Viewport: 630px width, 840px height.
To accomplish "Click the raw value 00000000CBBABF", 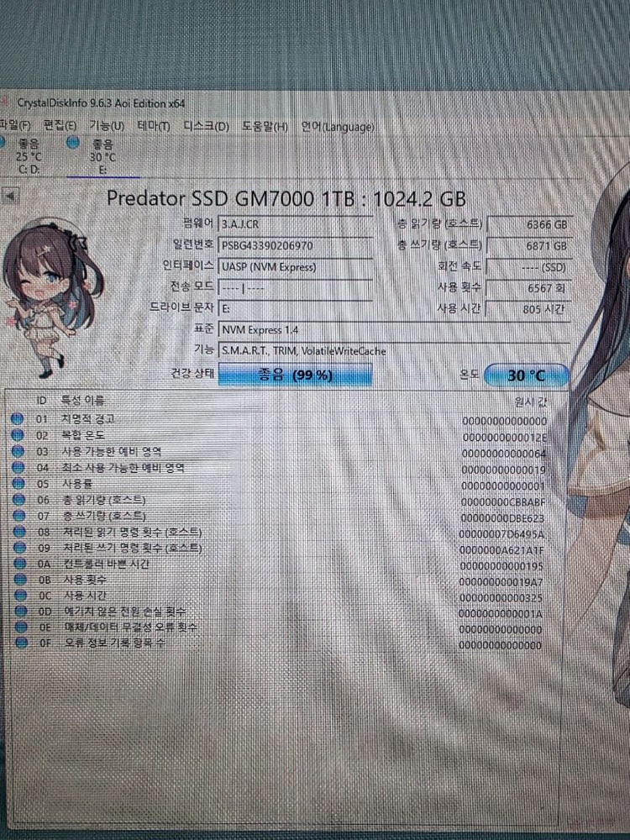I will (503, 502).
